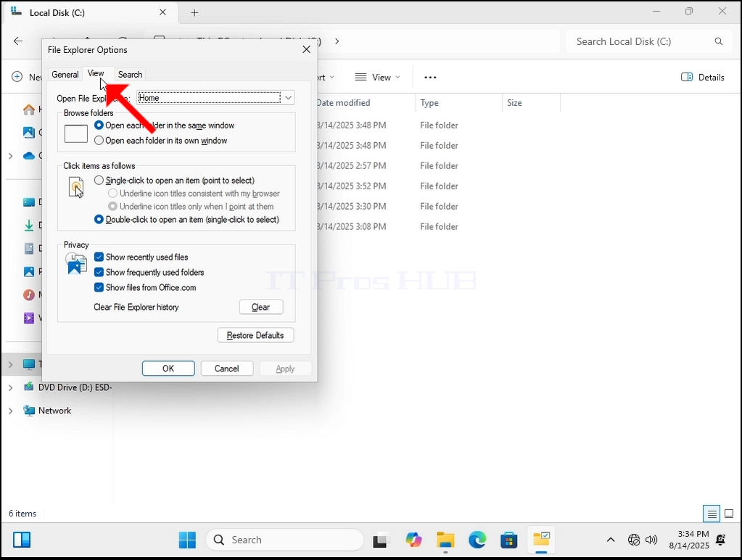Open Task View from the taskbar
The height and width of the screenshot is (560, 742).
point(379,540)
